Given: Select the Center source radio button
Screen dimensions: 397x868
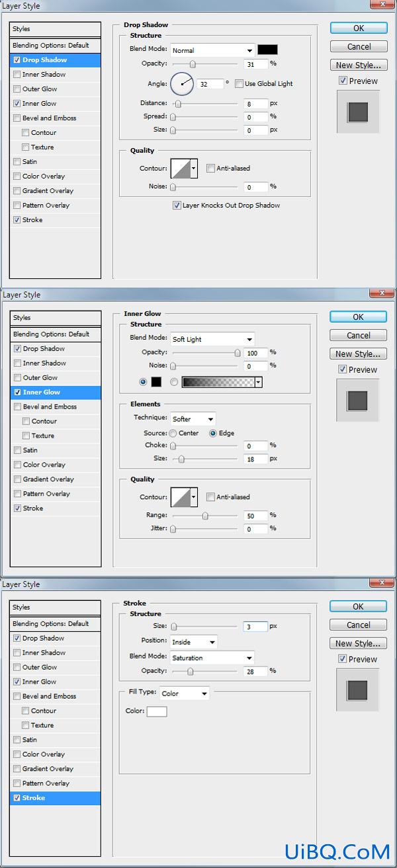Looking at the screenshot, I should pyautogui.click(x=173, y=433).
